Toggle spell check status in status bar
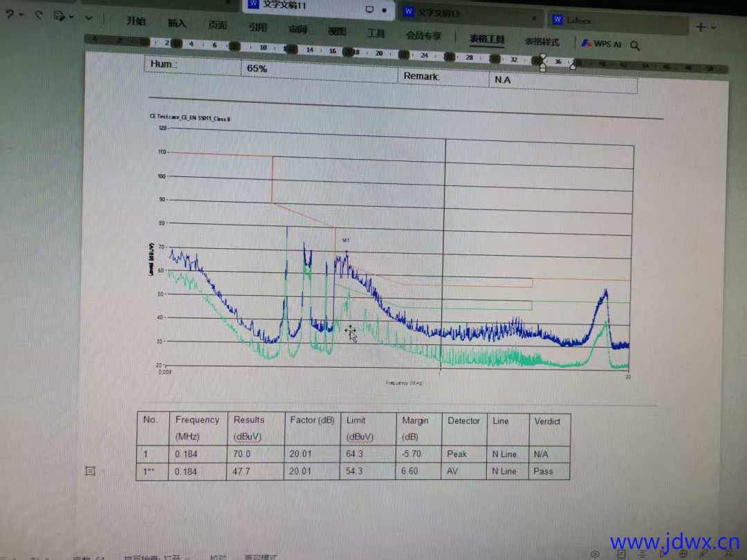This screenshot has height=560, width=747. point(150,557)
